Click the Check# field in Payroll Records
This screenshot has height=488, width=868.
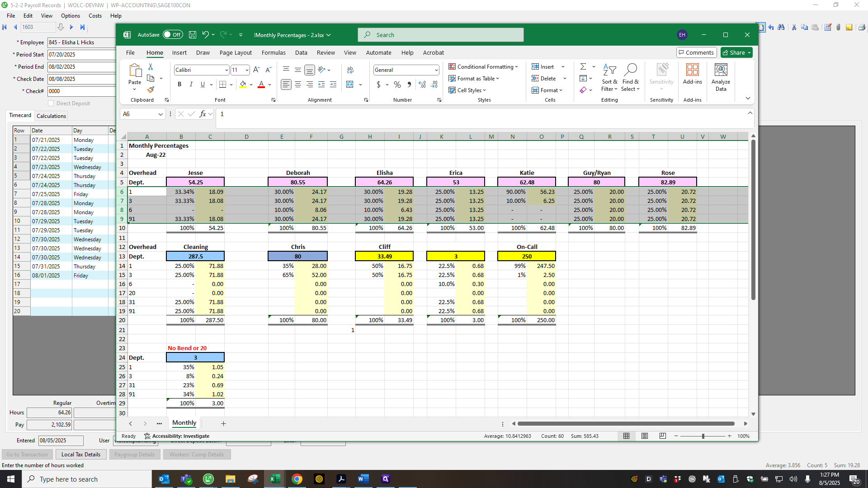click(x=81, y=91)
